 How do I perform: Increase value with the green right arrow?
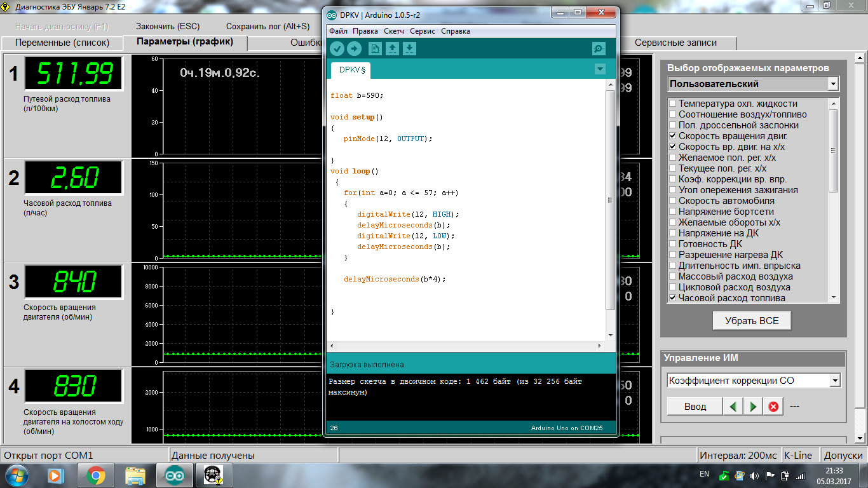pos(753,406)
